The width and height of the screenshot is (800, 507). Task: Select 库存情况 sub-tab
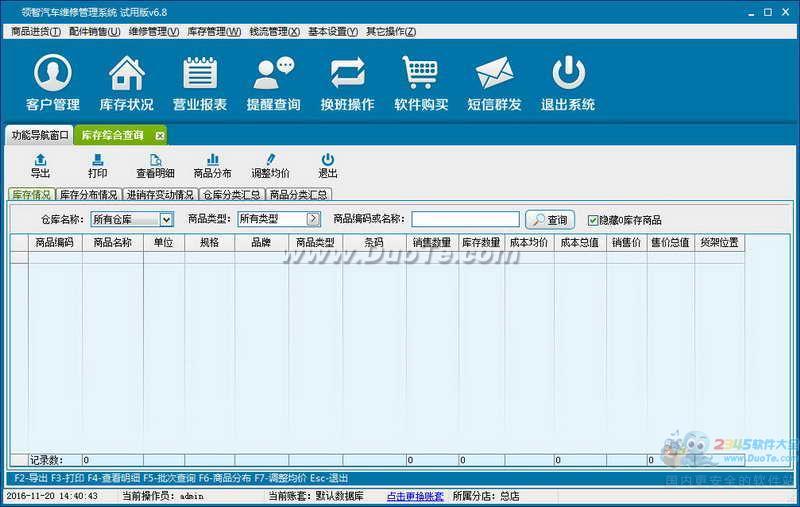32,194
